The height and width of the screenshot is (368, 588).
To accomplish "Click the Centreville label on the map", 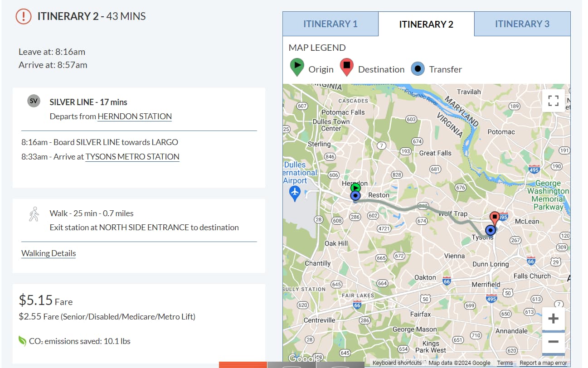I will pos(319,320).
